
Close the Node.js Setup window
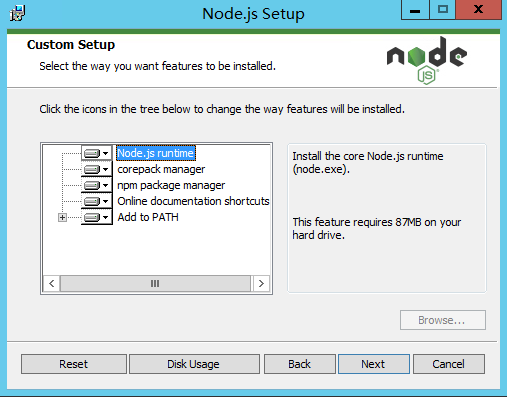(x=478, y=10)
